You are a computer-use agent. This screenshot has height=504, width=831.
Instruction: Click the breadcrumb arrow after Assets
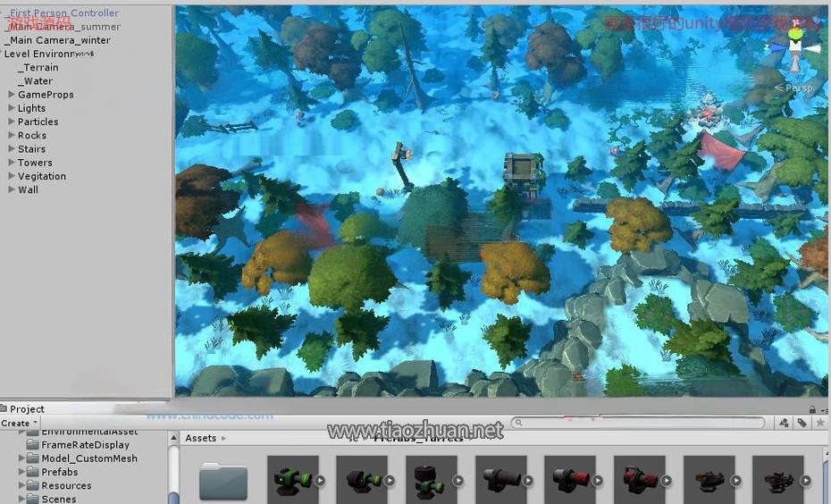223,438
